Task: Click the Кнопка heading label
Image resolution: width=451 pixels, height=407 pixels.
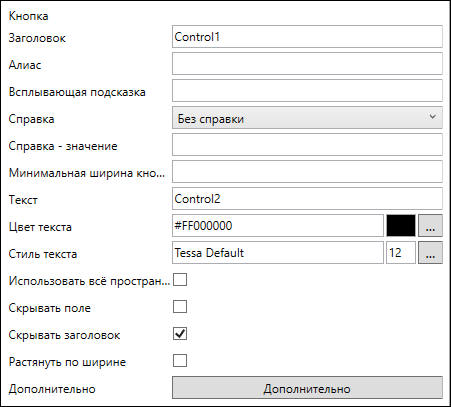Action: (x=28, y=16)
